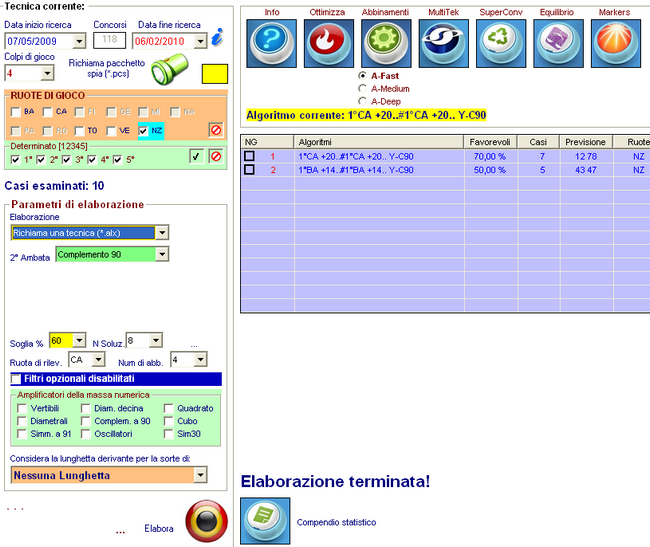The height and width of the screenshot is (547, 650).
Task: Toggle the BA wheel checkbox
Action: (16, 112)
